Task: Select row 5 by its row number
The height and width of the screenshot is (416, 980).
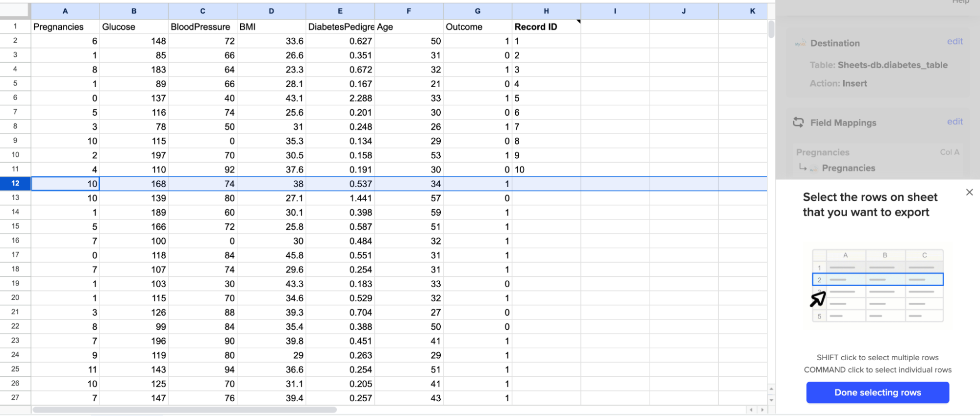Action: pyautogui.click(x=15, y=83)
